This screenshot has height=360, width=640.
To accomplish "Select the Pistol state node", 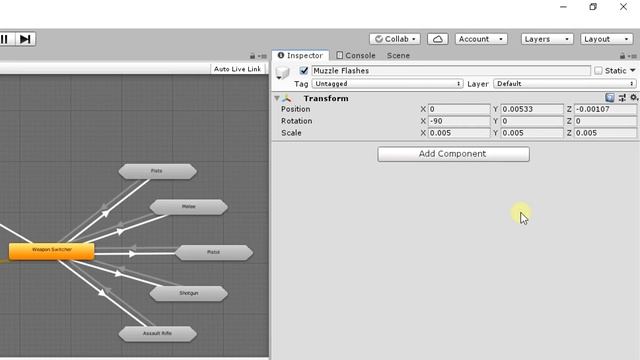I will [214, 253].
